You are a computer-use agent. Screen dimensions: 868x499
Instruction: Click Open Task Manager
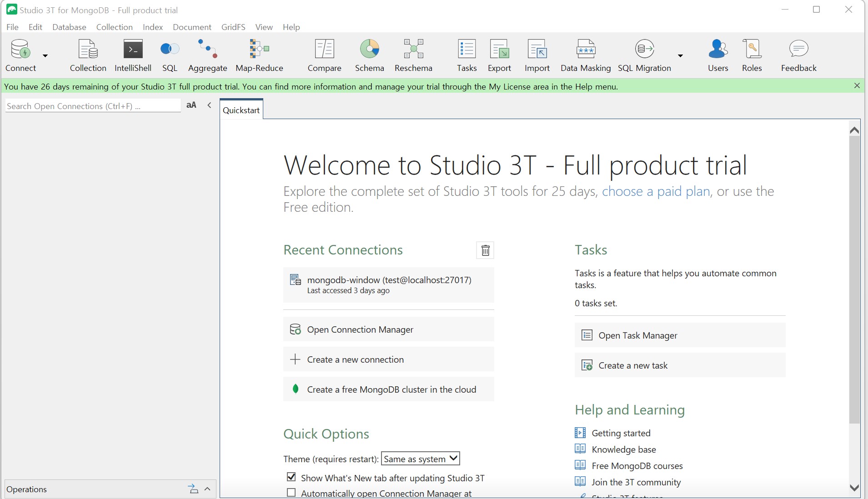[x=680, y=335]
